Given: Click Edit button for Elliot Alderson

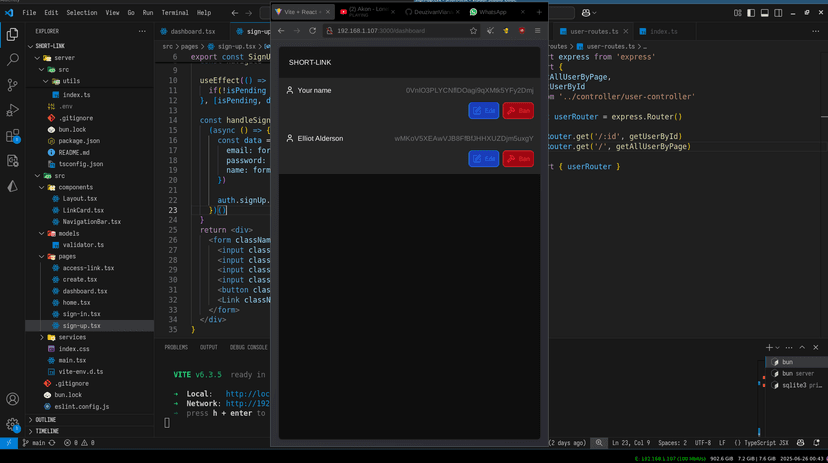Looking at the screenshot, I should (x=483, y=159).
